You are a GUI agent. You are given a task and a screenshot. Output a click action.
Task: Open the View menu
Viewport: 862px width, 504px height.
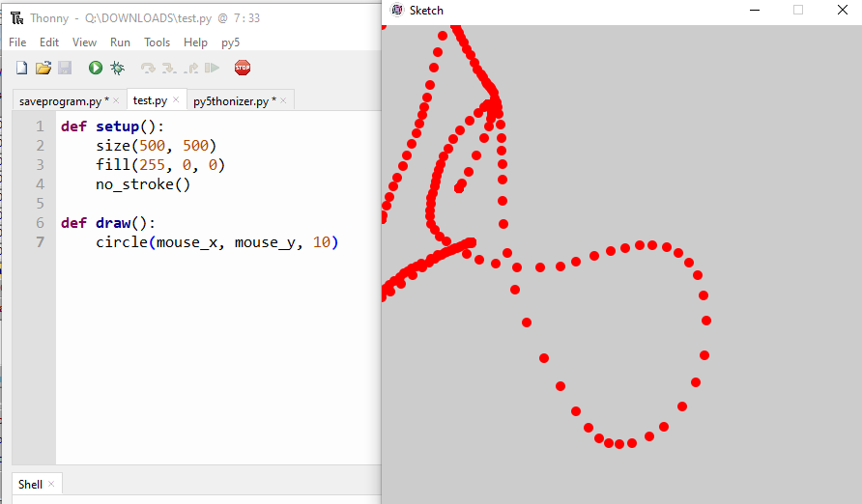tap(84, 42)
